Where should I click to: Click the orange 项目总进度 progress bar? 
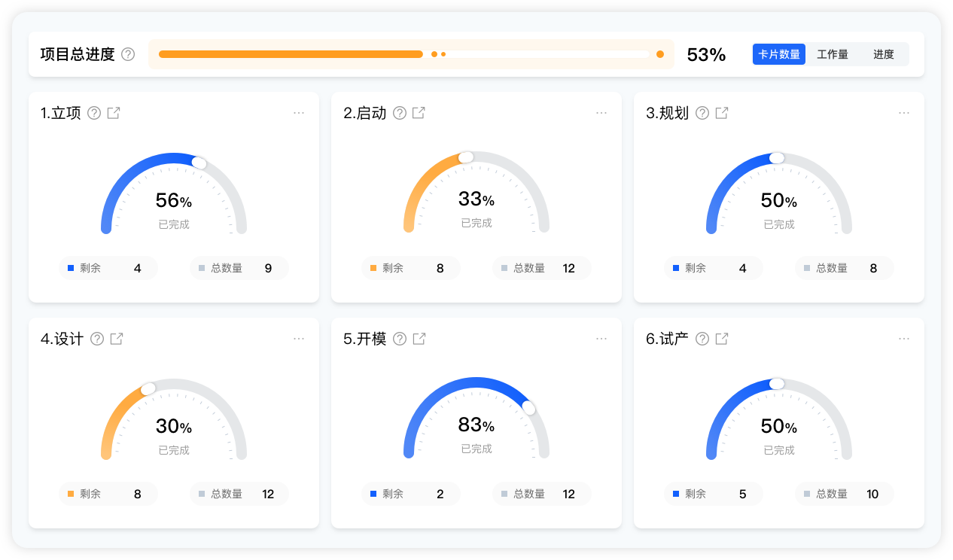291,54
